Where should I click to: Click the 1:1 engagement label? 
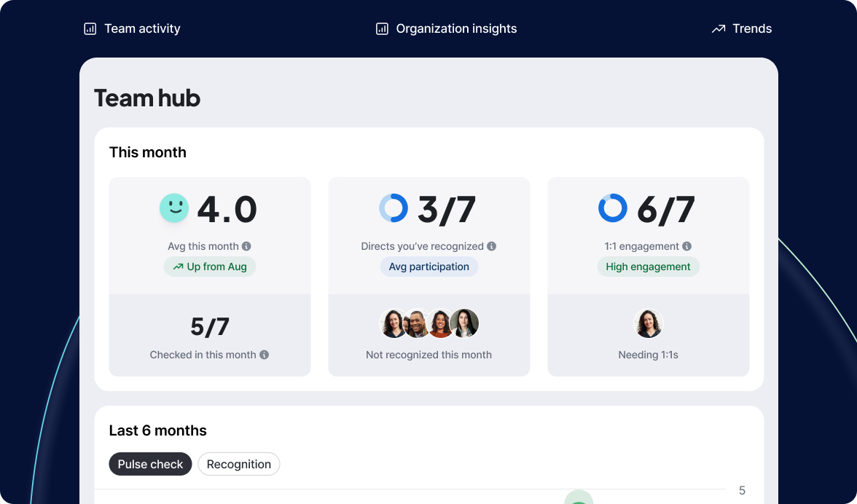pyautogui.click(x=641, y=246)
